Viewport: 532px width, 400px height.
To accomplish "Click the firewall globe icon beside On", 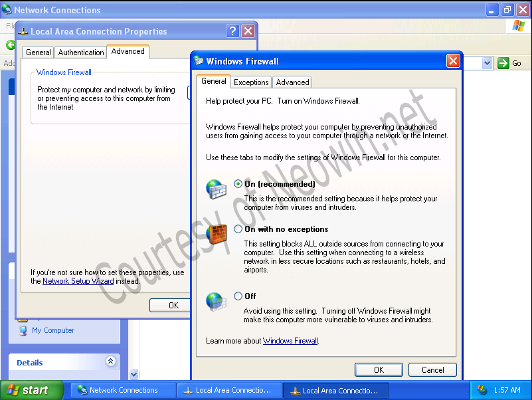I will point(216,189).
